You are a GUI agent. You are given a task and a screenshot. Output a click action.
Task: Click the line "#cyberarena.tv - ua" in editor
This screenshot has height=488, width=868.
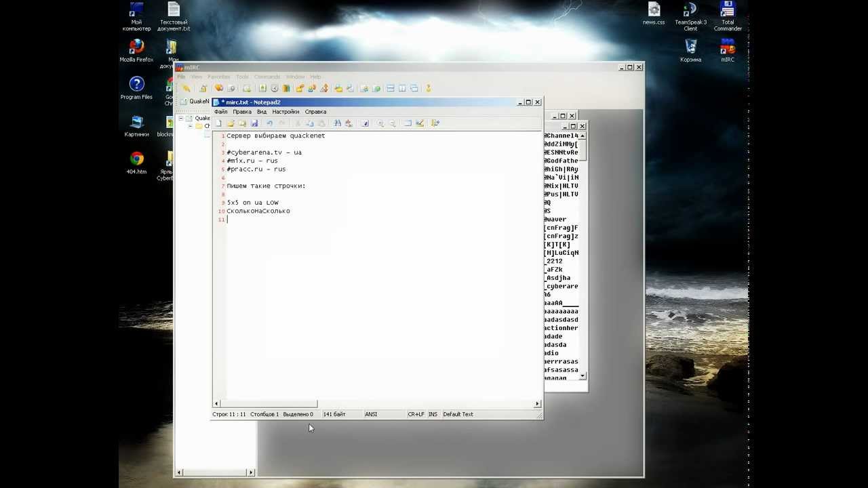coord(264,152)
